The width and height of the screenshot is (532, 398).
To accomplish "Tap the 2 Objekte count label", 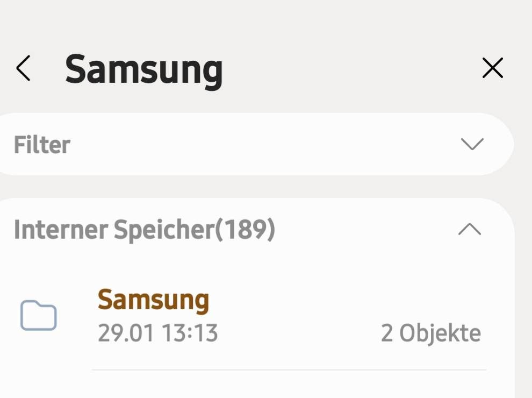I will click(430, 333).
